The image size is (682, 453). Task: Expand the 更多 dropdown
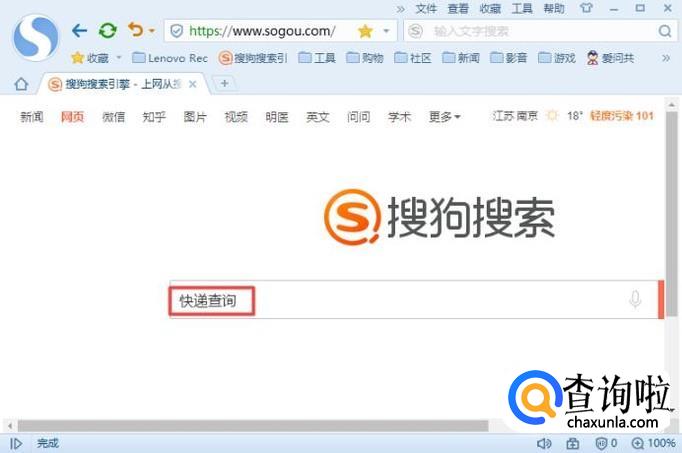tap(445, 117)
